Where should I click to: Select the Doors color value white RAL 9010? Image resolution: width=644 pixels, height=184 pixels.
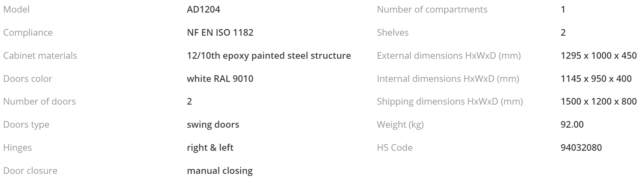pyautogui.click(x=220, y=79)
